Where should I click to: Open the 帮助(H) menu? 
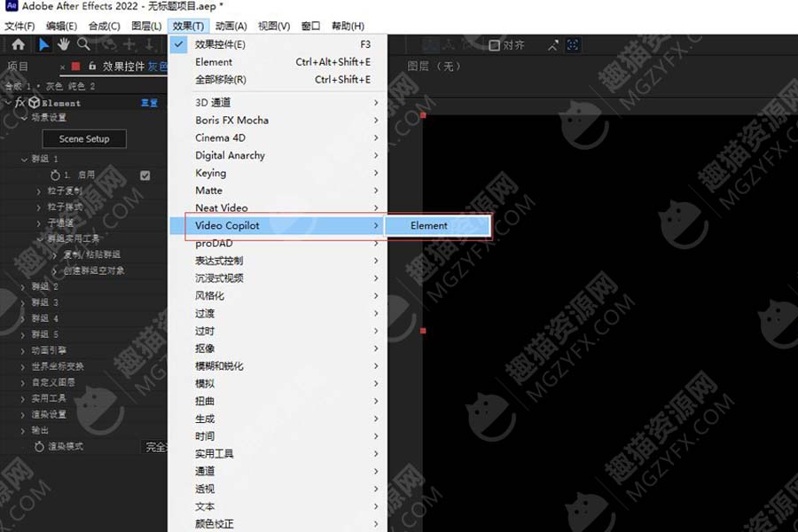[x=348, y=26]
